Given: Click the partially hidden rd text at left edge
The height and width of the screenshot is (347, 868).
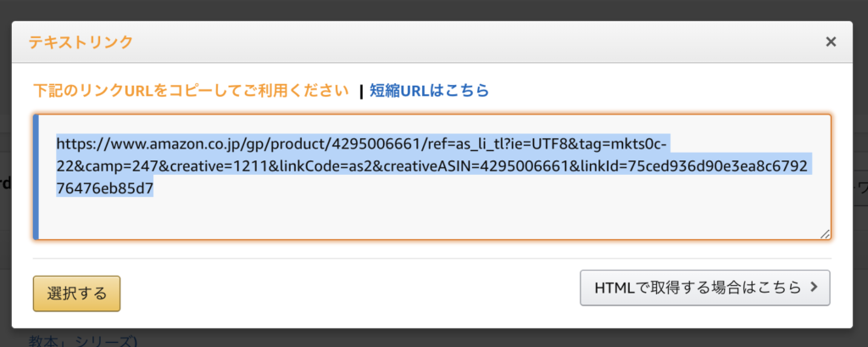Looking at the screenshot, I should click(6, 184).
